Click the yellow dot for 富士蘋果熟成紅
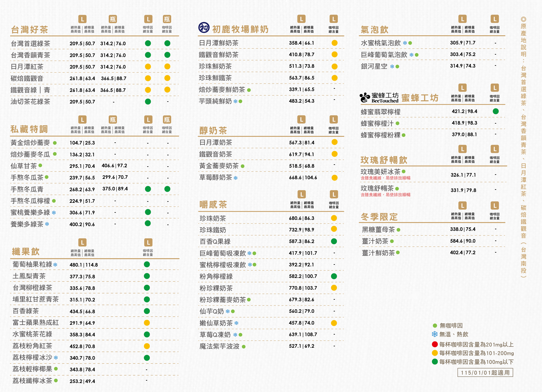This screenshot has width=542, height=392. (x=147, y=323)
